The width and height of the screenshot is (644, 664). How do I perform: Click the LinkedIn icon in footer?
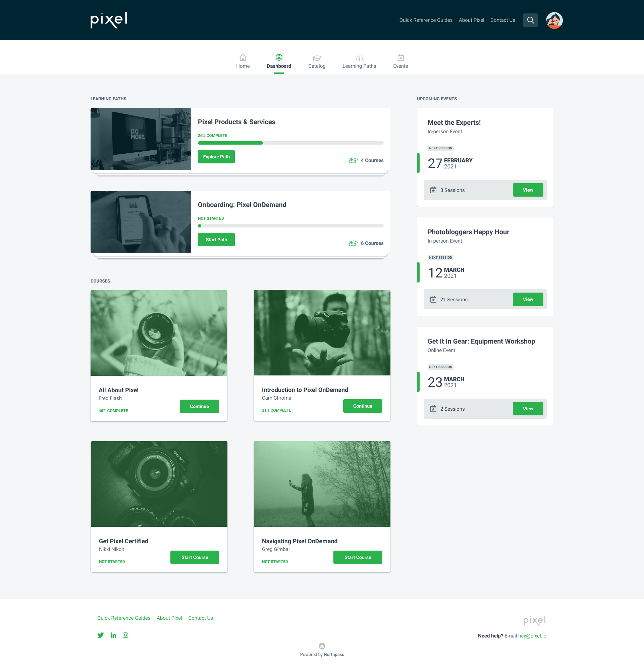click(113, 635)
